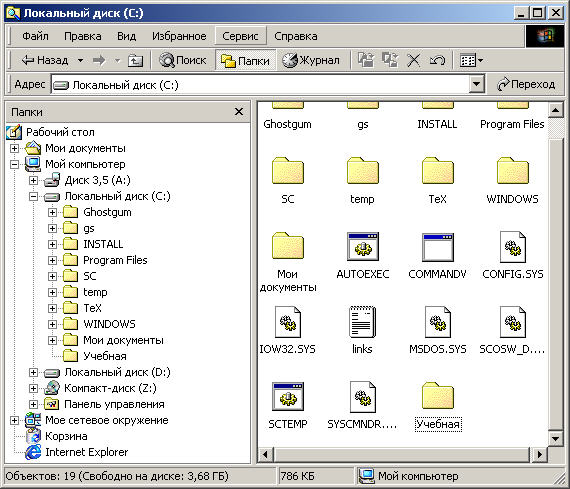Click the forward arrow toolbar icon
This screenshot has width=570, height=489.
click(99, 60)
